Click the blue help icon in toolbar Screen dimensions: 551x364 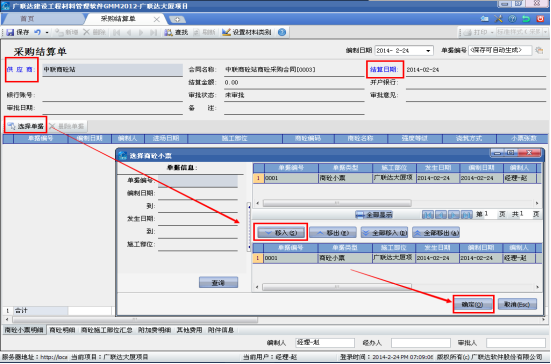[282, 32]
